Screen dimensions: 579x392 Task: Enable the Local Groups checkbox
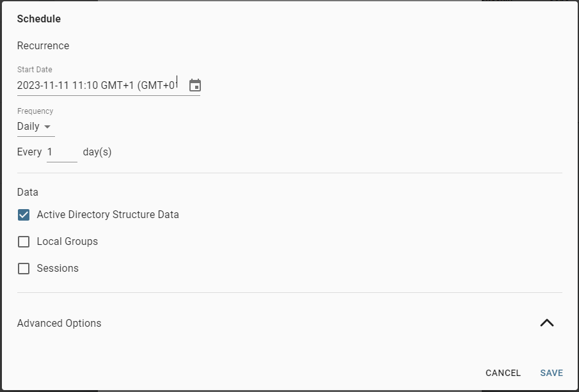pyautogui.click(x=24, y=242)
